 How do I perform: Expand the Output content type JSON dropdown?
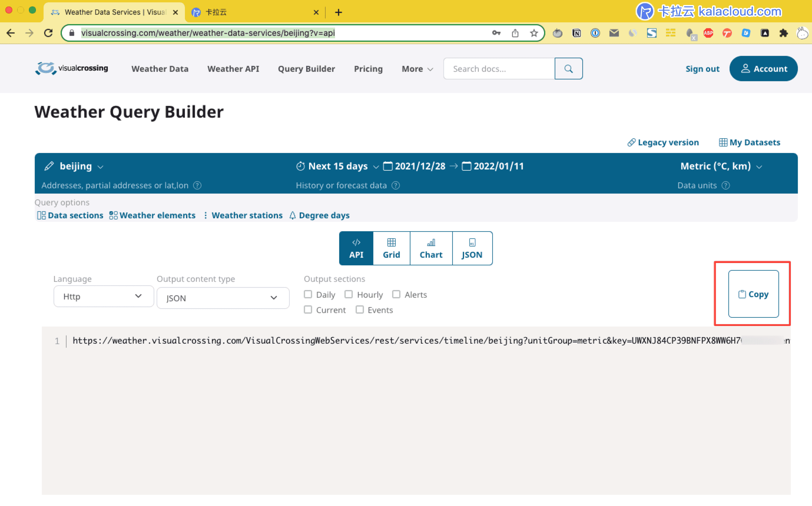click(223, 298)
